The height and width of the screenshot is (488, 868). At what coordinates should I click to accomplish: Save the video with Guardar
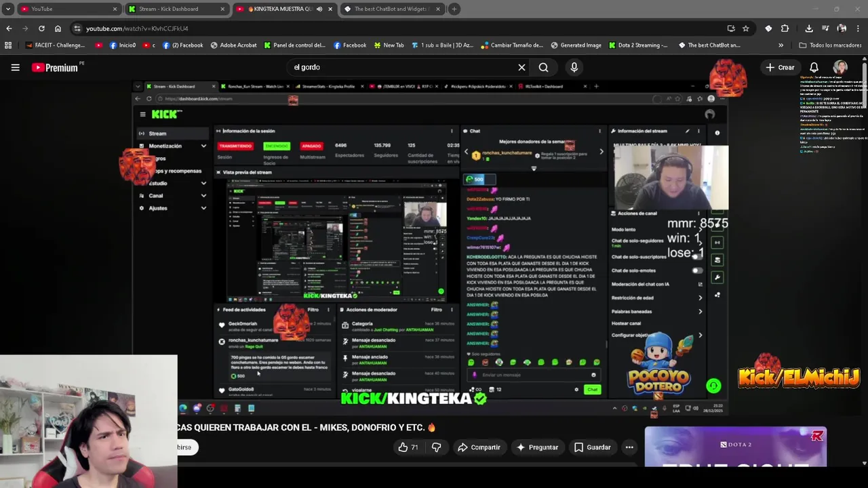pos(592,447)
